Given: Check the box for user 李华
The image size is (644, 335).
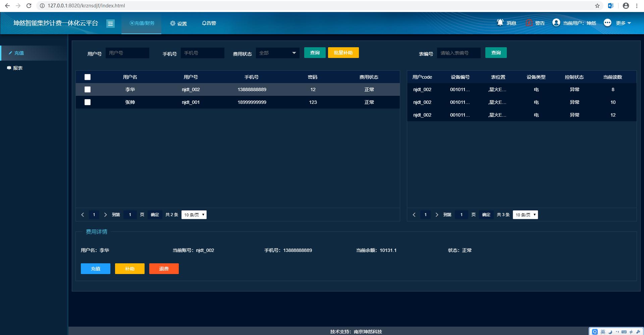Looking at the screenshot, I should tap(88, 89).
